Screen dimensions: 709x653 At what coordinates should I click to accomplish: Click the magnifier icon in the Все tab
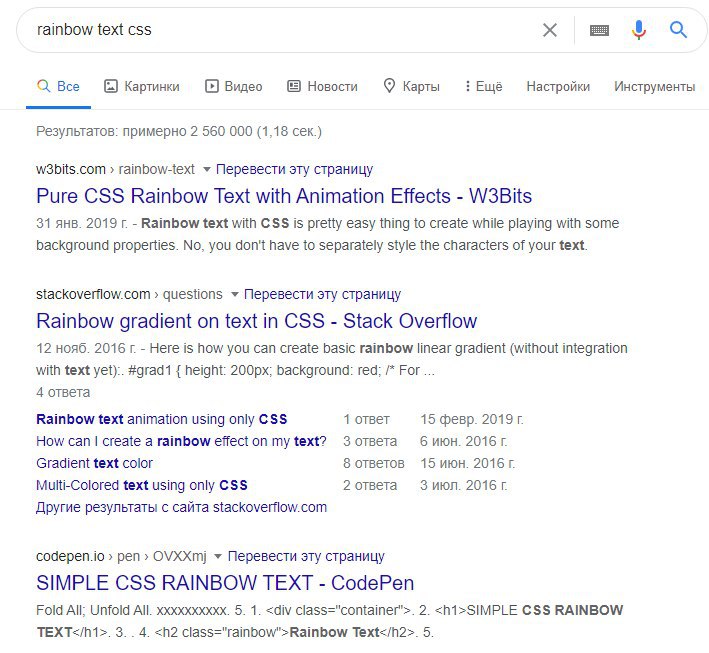(x=43, y=86)
